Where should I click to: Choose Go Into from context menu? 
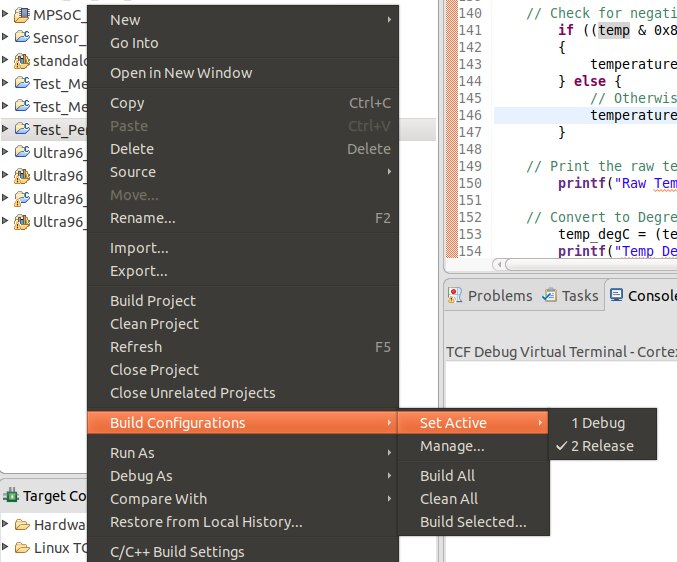[243, 43]
